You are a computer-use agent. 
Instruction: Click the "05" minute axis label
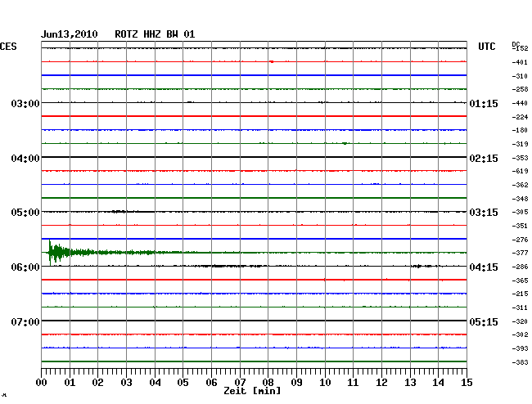tap(183, 383)
